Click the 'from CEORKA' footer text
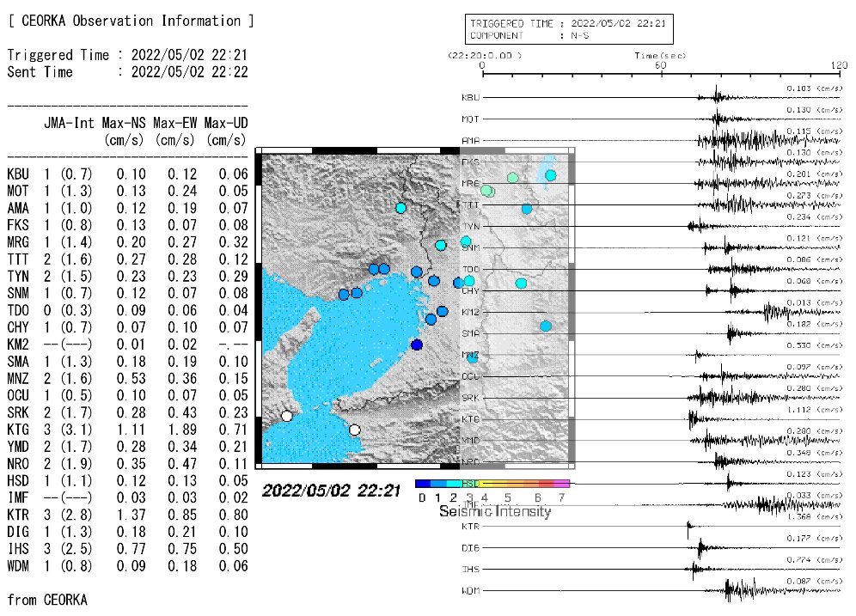 [x=47, y=601]
